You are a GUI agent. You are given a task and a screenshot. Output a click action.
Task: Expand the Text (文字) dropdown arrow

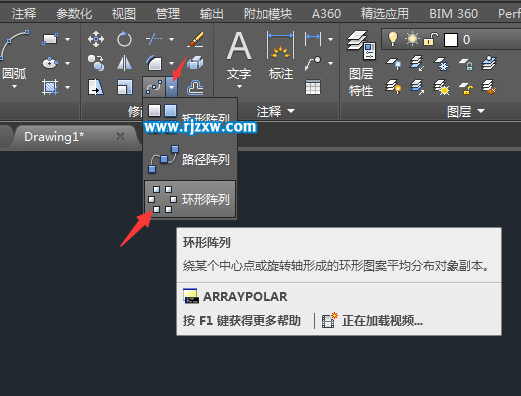pos(239,87)
